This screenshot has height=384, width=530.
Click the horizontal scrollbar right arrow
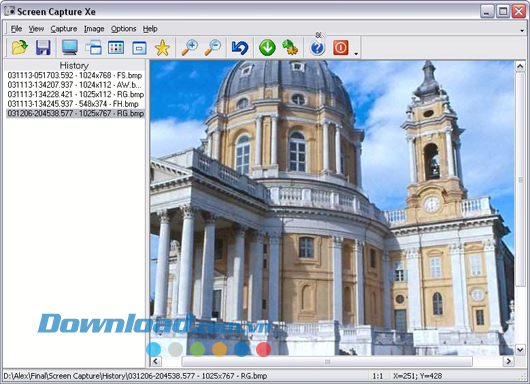(x=508, y=361)
